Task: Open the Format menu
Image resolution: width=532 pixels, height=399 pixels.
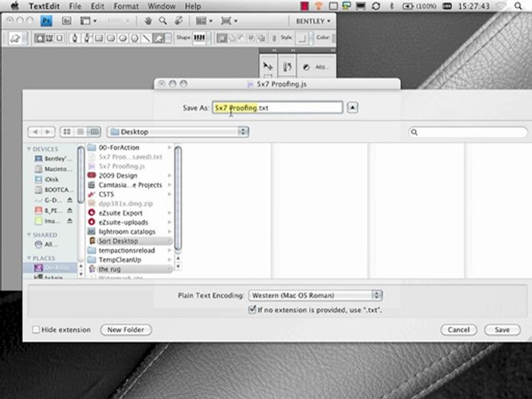Action: pos(126,6)
